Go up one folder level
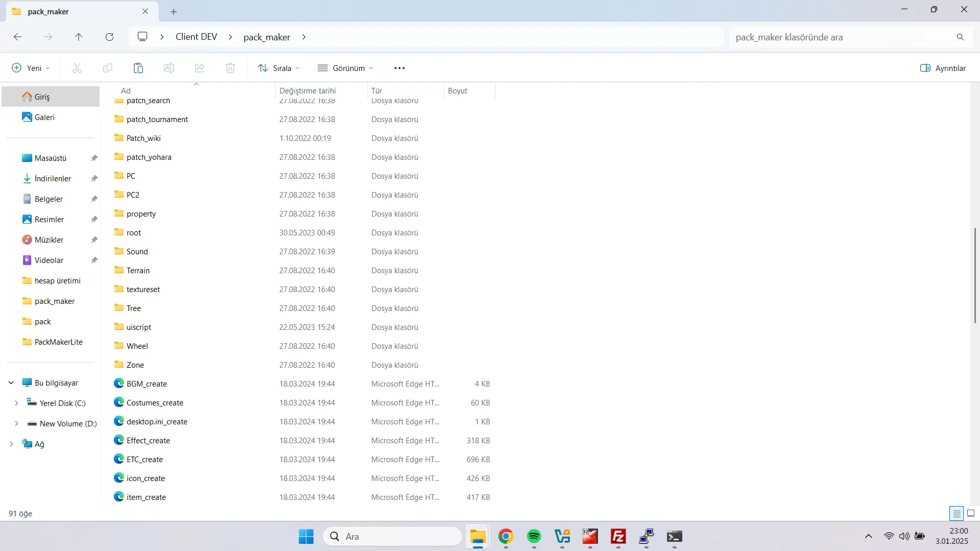The width and height of the screenshot is (980, 551). (x=79, y=37)
